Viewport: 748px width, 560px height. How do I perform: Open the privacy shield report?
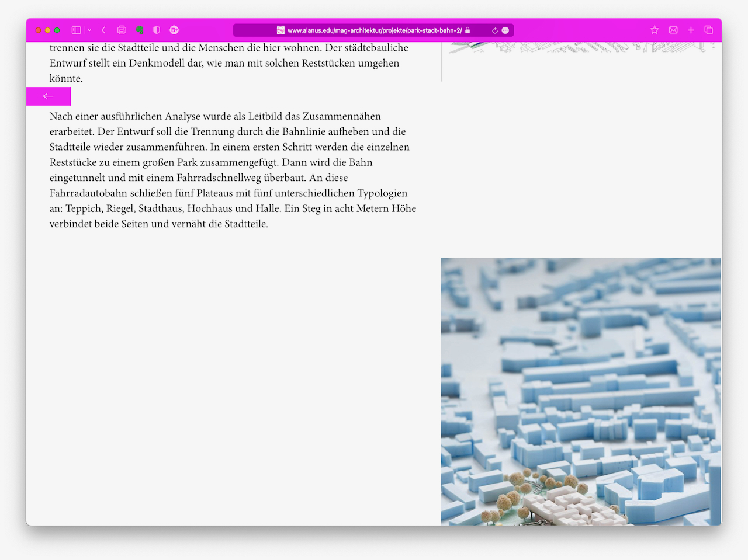157,30
